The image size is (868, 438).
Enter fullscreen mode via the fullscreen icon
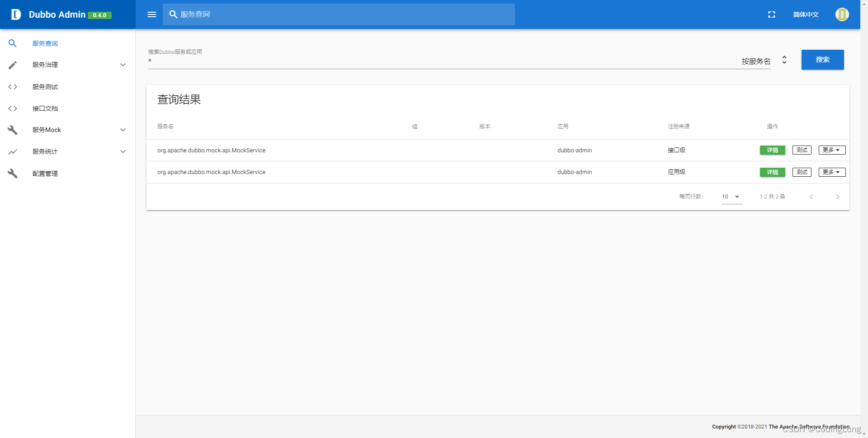click(772, 14)
